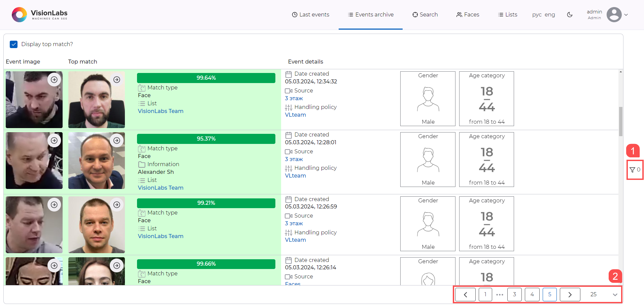Click the events list vertical scrollbar
The image size is (644, 308).
point(620,121)
